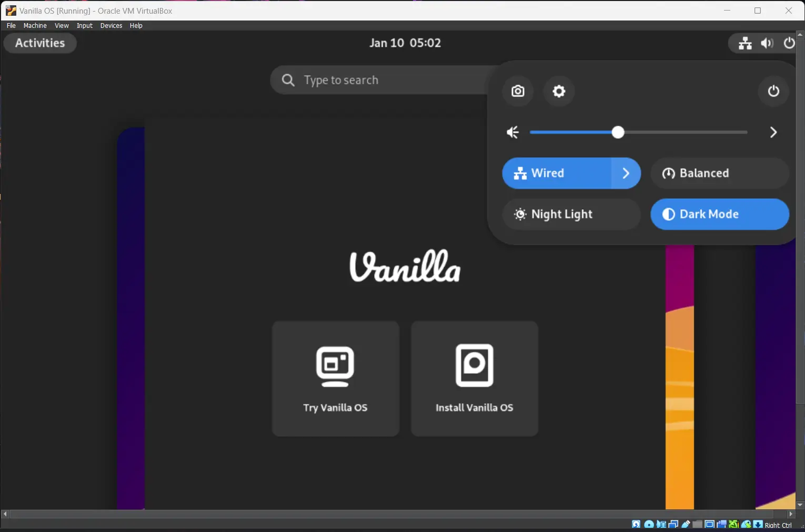
Task: Mute volume using the speaker icon beside slider
Action: (x=513, y=132)
